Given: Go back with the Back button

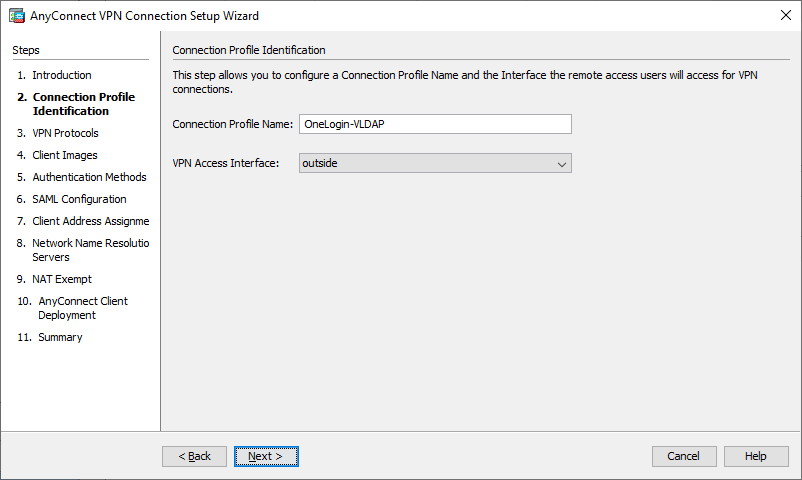Looking at the screenshot, I should click(194, 456).
